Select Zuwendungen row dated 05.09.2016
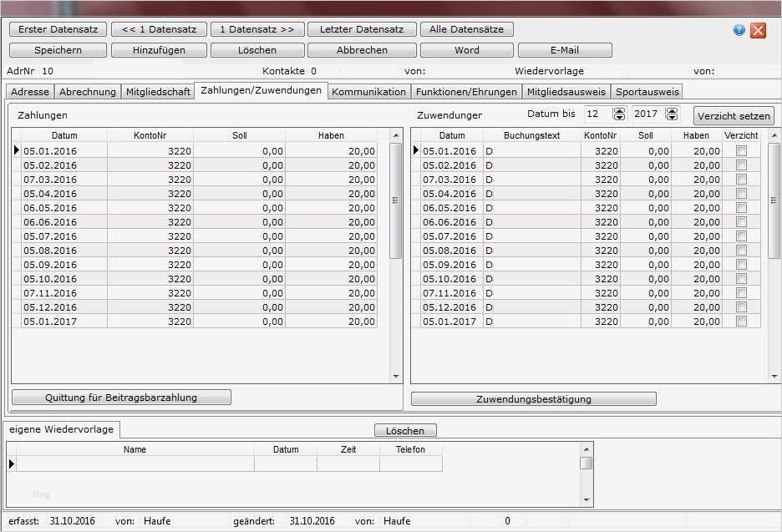The image size is (782, 532). point(591,264)
